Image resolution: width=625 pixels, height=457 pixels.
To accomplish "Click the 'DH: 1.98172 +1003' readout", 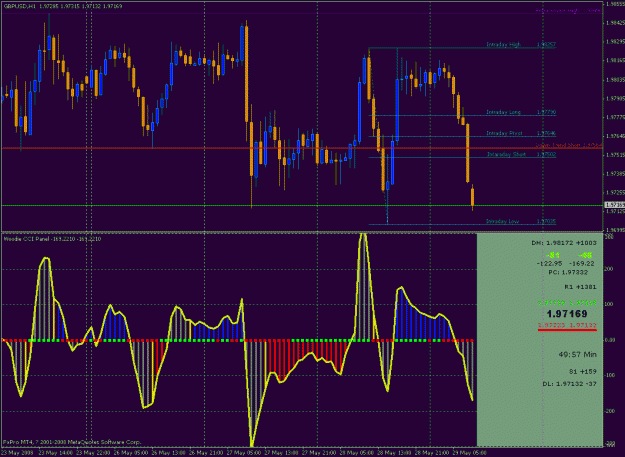I will pyautogui.click(x=564, y=243).
